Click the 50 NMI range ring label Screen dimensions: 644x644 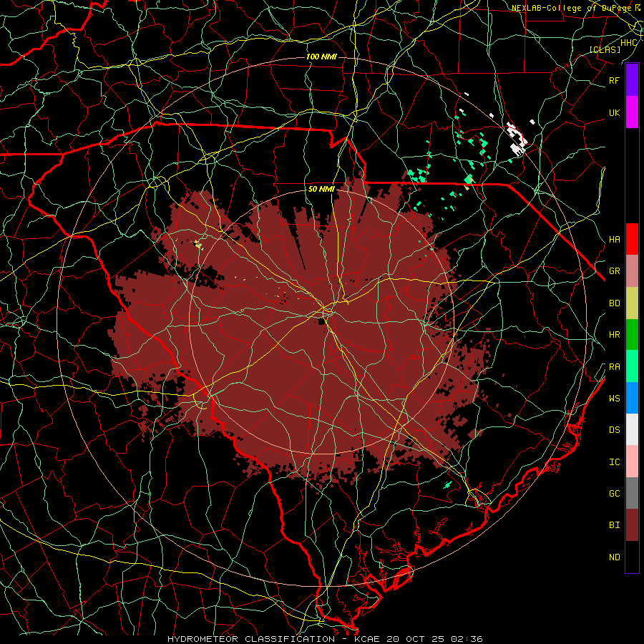pos(321,190)
